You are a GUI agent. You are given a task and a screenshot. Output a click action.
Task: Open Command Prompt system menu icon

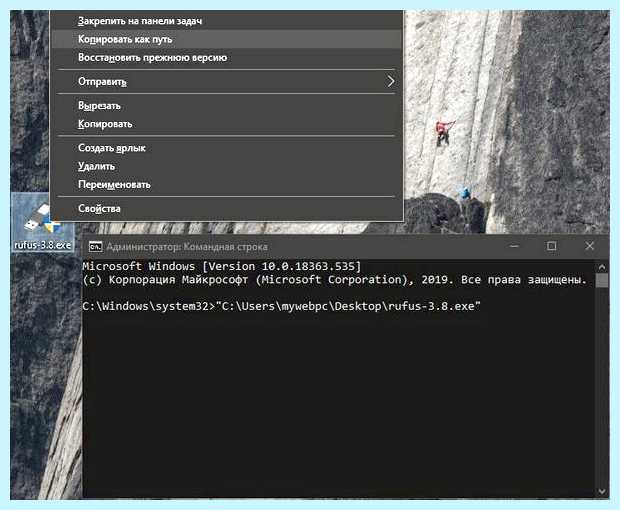(95, 247)
